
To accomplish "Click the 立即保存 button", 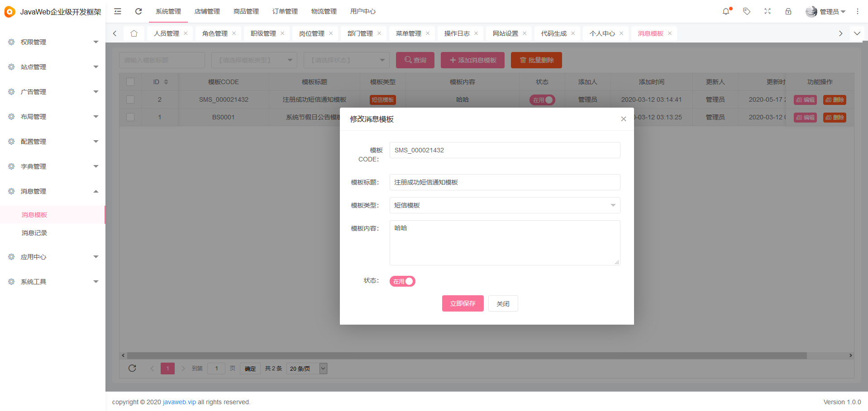I will (463, 303).
